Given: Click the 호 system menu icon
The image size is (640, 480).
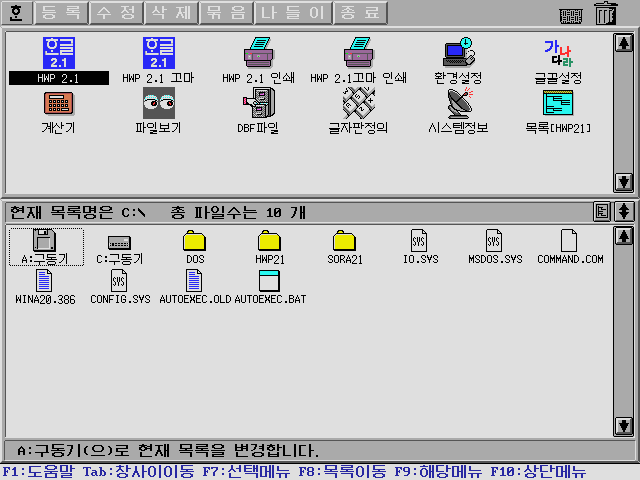Looking at the screenshot, I should (17, 13).
